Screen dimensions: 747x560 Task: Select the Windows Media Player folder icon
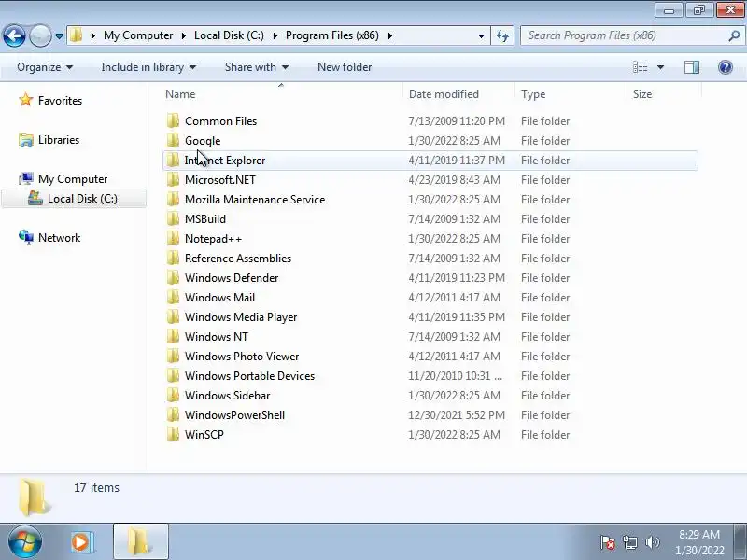(173, 316)
